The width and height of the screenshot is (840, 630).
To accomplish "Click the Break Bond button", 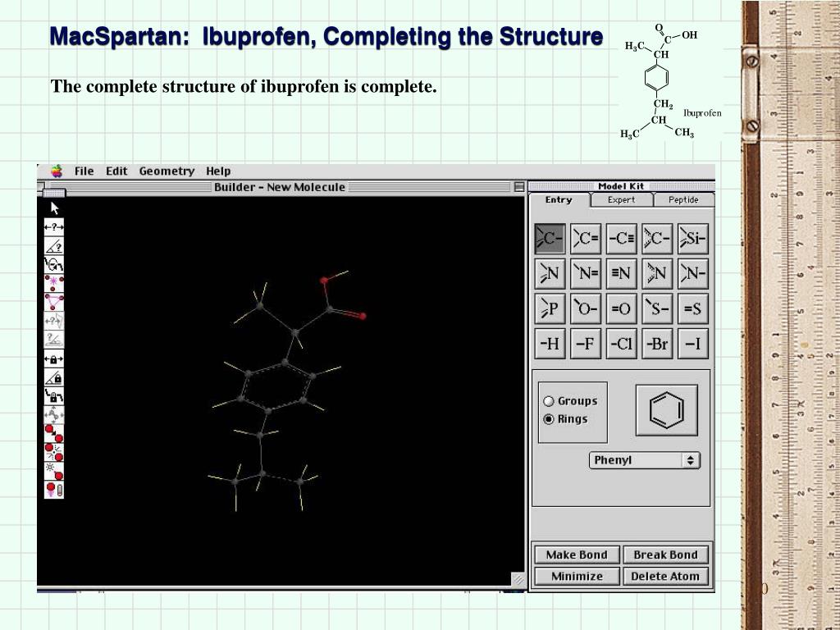I will pyautogui.click(x=665, y=555).
